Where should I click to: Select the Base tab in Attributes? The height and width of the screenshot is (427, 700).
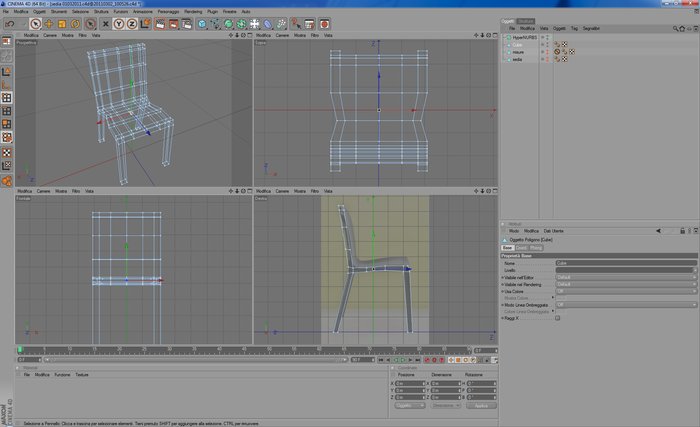508,247
